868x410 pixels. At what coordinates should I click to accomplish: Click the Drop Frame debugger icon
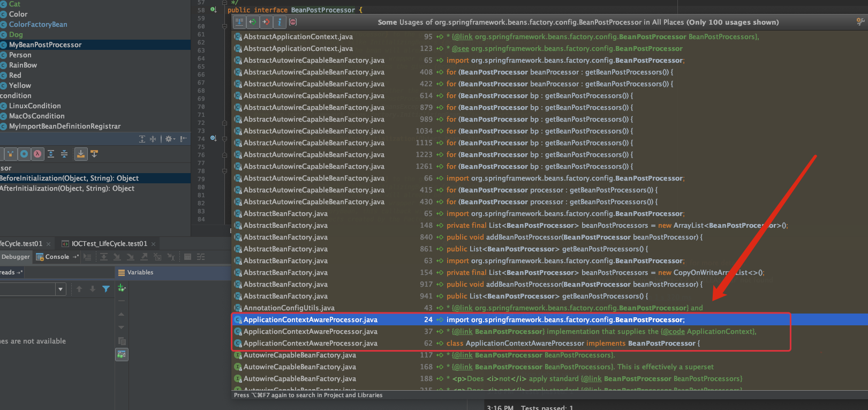[x=157, y=257]
